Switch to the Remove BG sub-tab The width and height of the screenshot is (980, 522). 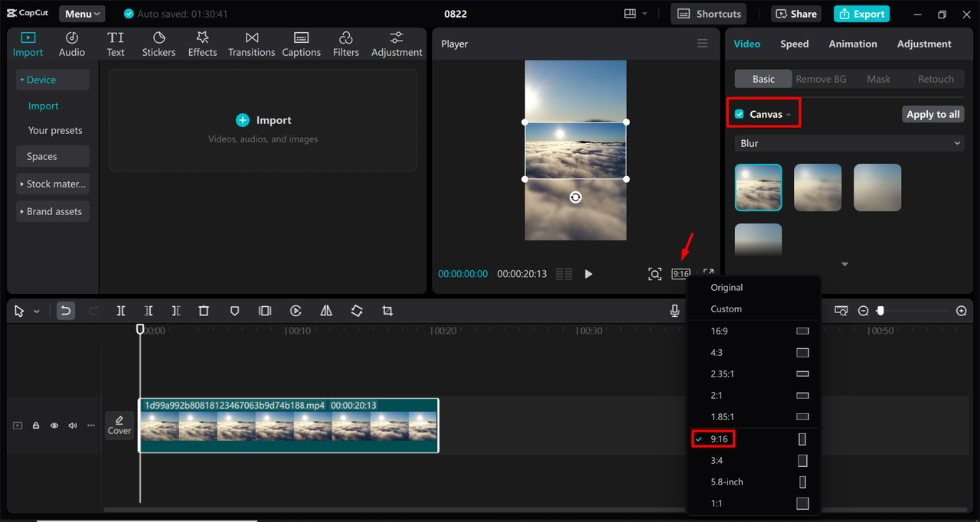click(x=821, y=79)
